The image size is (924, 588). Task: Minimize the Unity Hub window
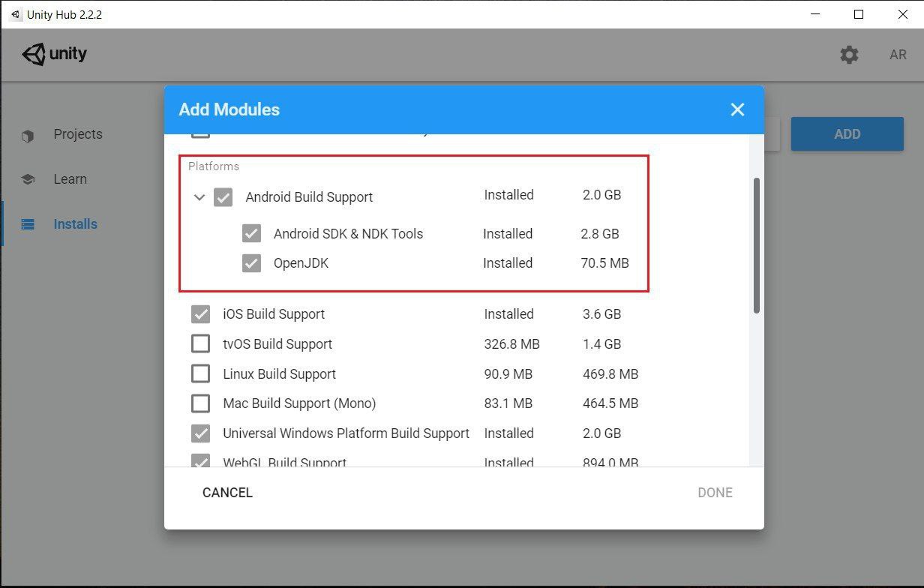point(814,14)
